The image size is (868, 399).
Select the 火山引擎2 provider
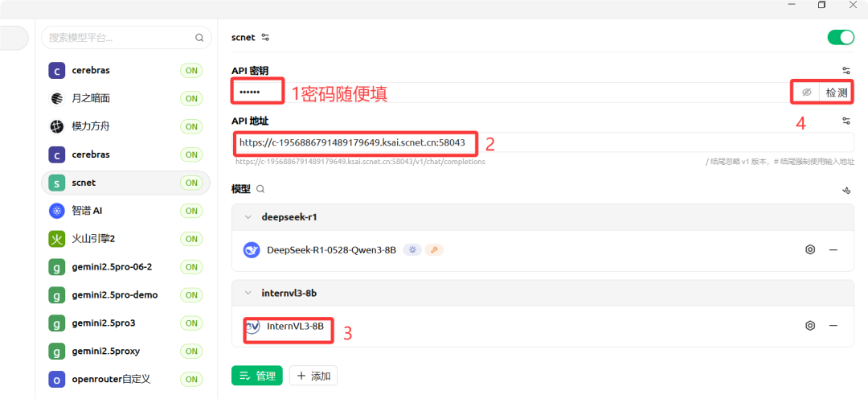(x=125, y=239)
